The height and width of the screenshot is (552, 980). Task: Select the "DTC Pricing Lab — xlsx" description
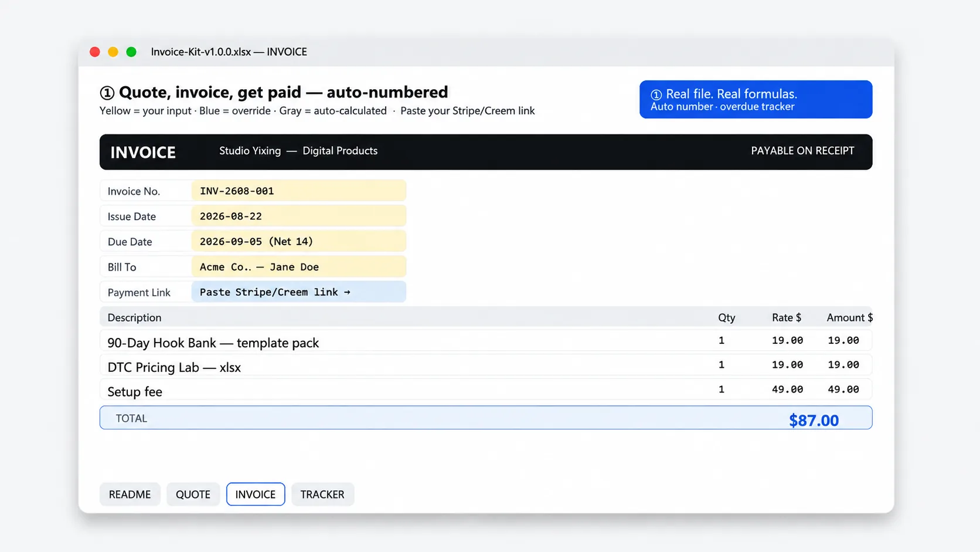[174, 367]
